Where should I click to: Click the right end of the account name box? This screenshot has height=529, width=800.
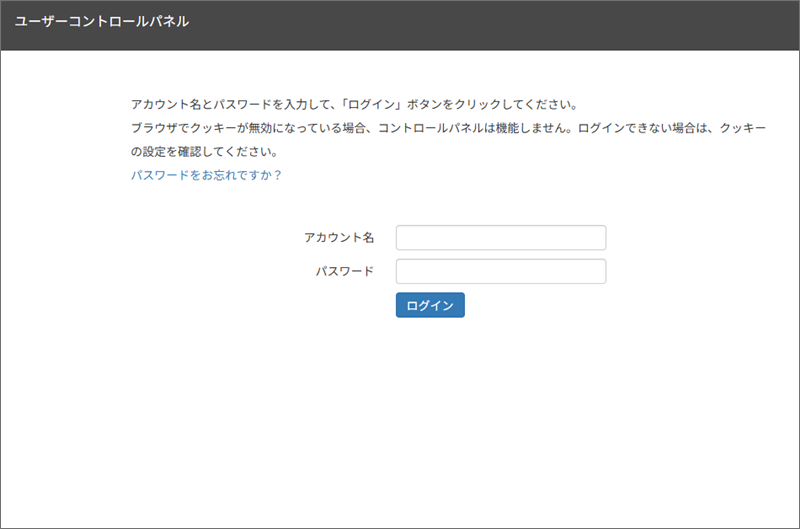(596, 238)
